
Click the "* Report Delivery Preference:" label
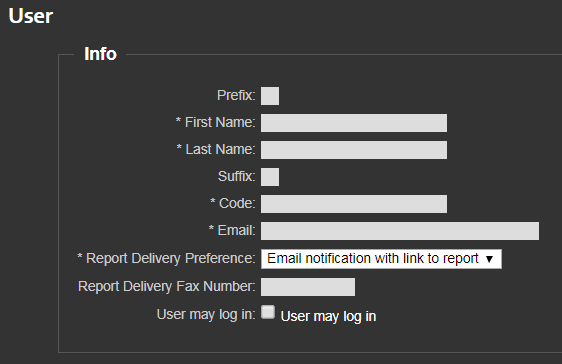166,258
